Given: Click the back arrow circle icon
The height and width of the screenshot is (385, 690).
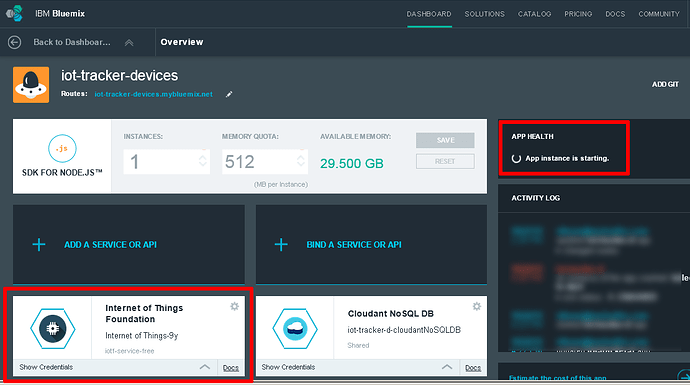Looking at the screenshot, I should coord(15,42).
